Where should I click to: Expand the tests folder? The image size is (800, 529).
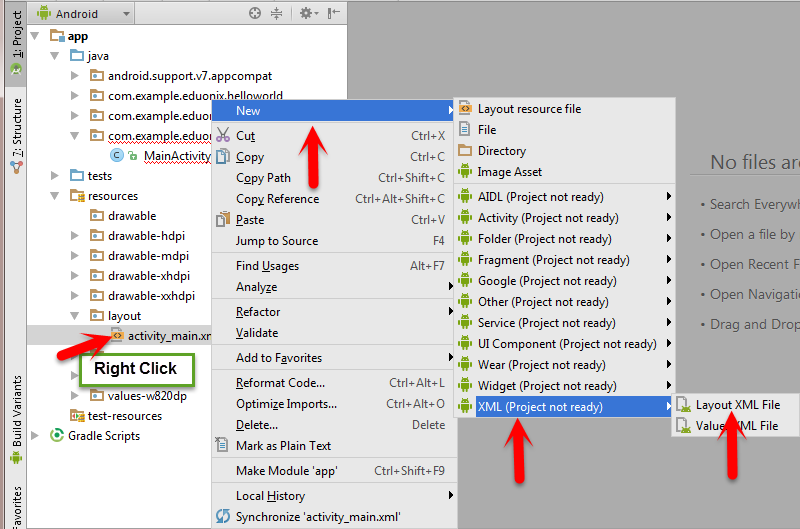click(55, 175)
